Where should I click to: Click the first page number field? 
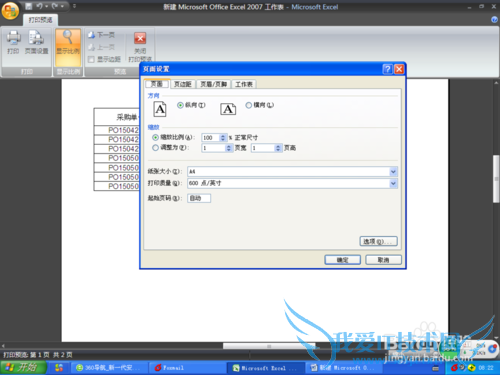[x=199, y=198]
